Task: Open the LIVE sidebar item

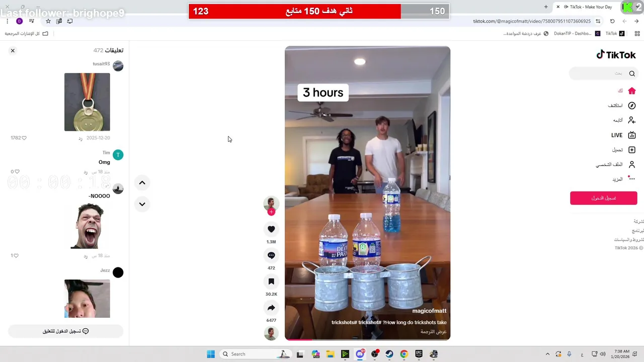Action: (x=624, y=135)
